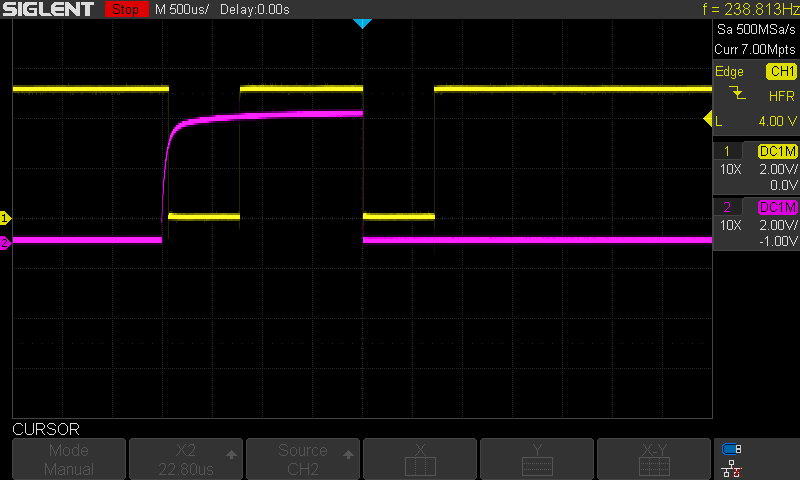The width and height of the screenshot is (800, 480).
Task: Click the M 500us/ timebase readout
Action: 182,9
